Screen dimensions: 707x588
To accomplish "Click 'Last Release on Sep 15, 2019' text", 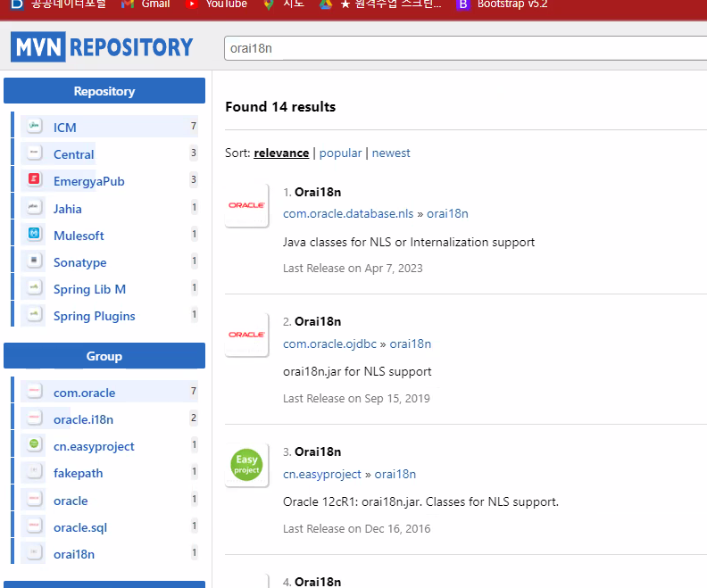I will [x=357, y=399].
